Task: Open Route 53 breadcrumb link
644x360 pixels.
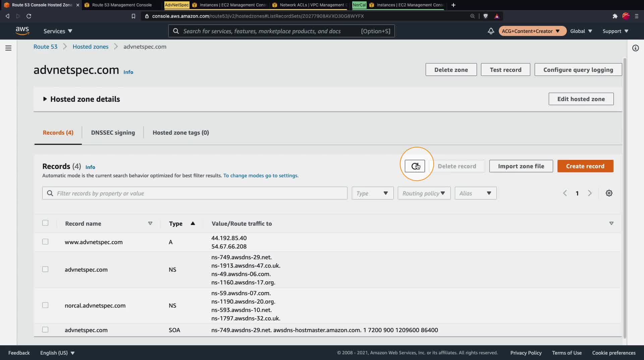Action: 45,47
